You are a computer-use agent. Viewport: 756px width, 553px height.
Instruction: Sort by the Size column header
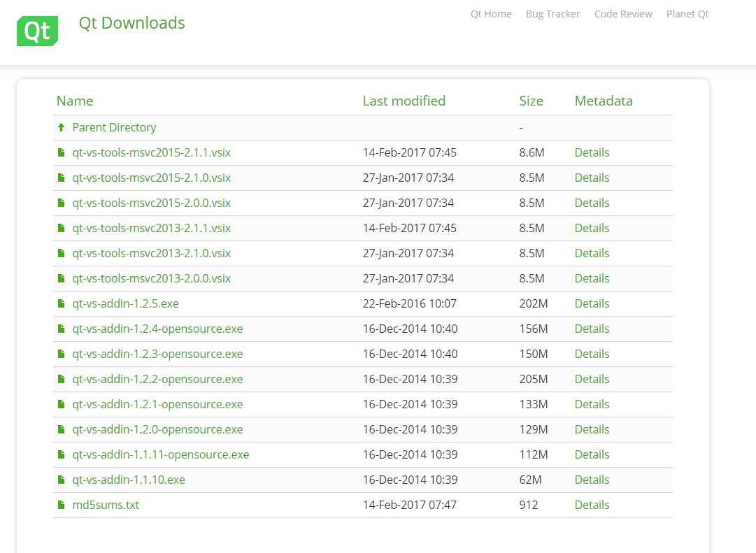coord(531,101)
